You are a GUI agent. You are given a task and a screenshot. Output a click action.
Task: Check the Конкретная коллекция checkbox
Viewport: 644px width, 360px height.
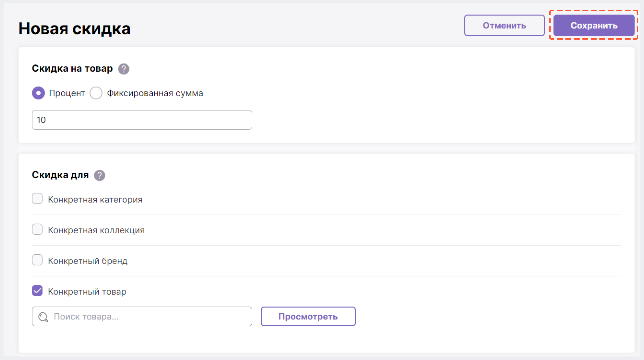37,229
